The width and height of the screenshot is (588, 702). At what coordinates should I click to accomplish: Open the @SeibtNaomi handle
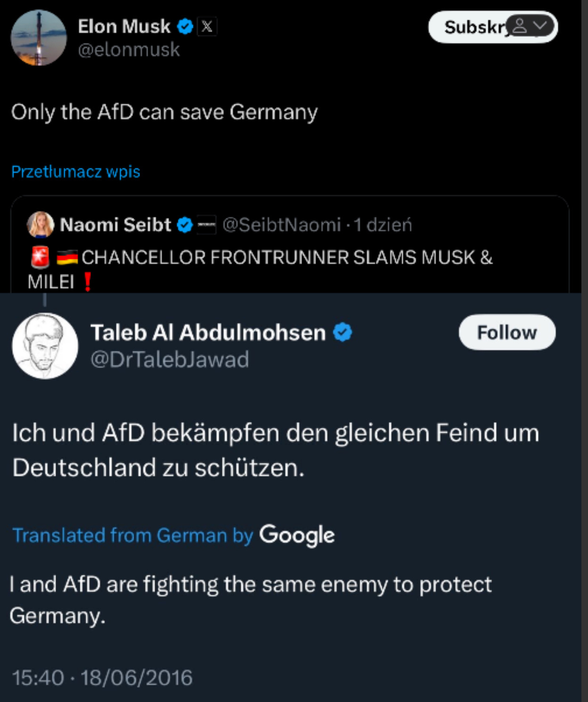(x=282, y=225)
